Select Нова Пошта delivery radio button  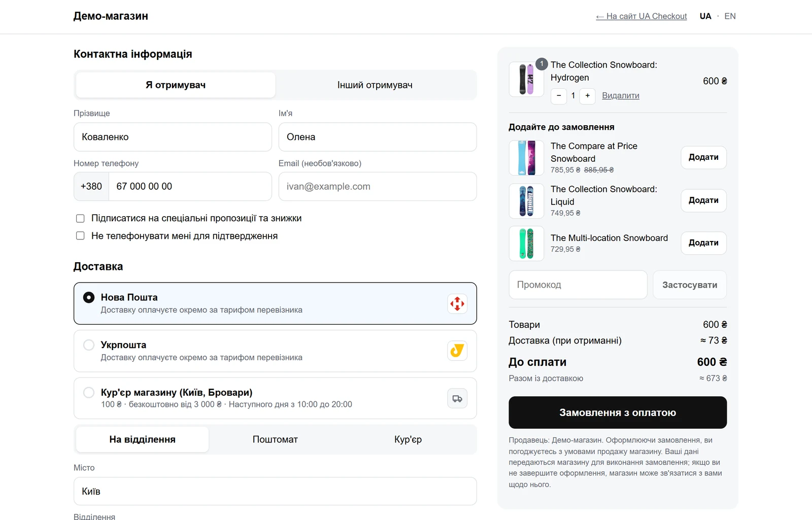pyautogui.click(x=89, y=297)
